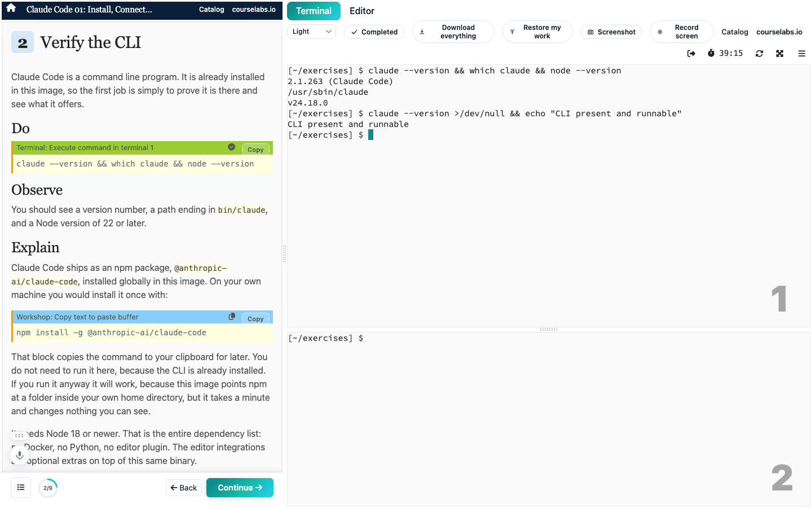Switch to the Editor tab
The height and width of the screenshot is (508, 812).
[x=362, y=11]
